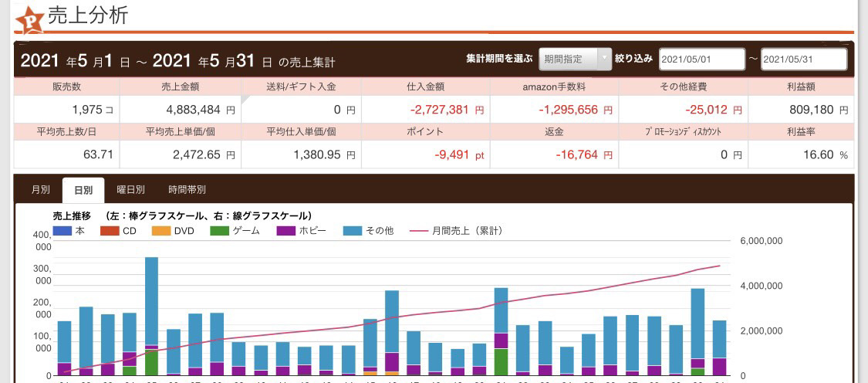This screenshot has height=383, width=868.
Task: Click the small corner triangle in 送料/ギフト入金 cell
Action: 246,100
